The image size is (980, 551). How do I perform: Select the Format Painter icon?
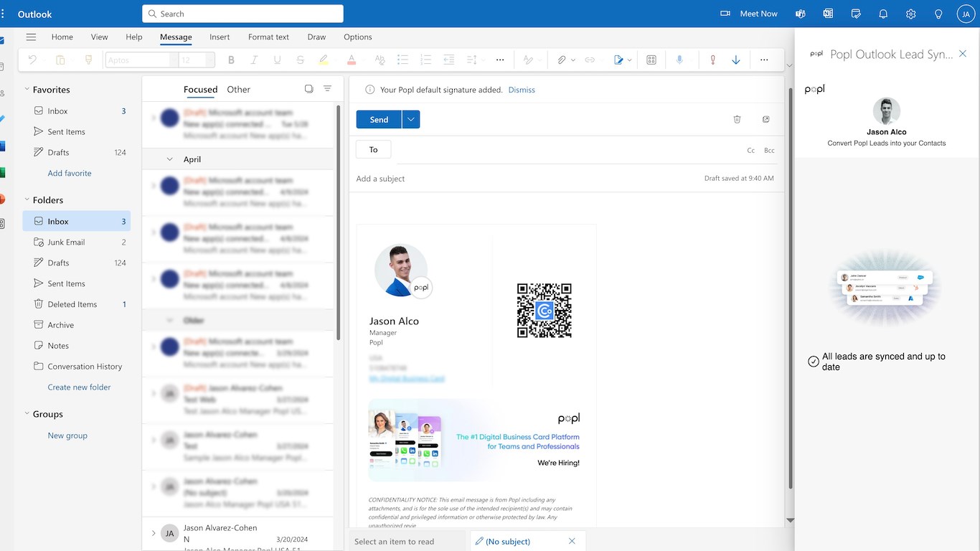89,60
